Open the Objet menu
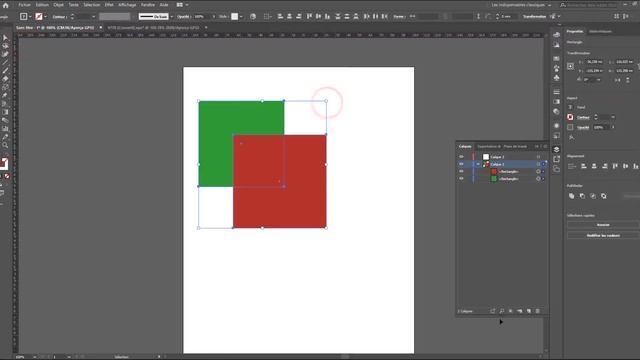 click(58, 5)
